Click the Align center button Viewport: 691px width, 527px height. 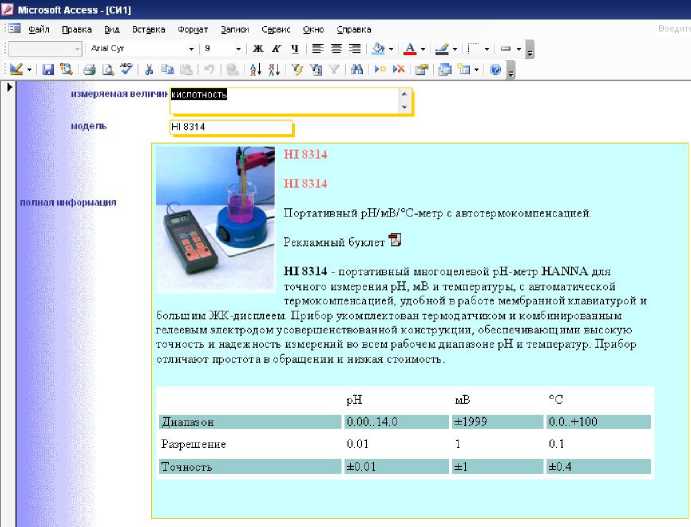(335, 48)
